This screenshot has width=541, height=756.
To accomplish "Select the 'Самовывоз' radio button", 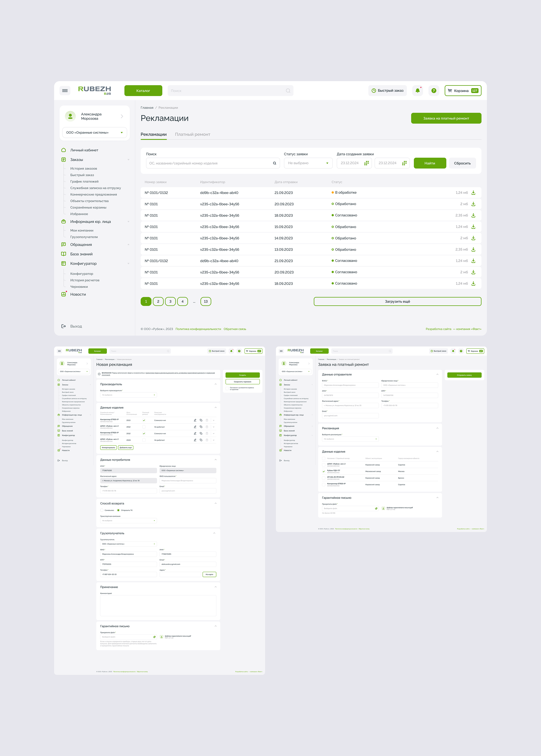I will 102,510.
